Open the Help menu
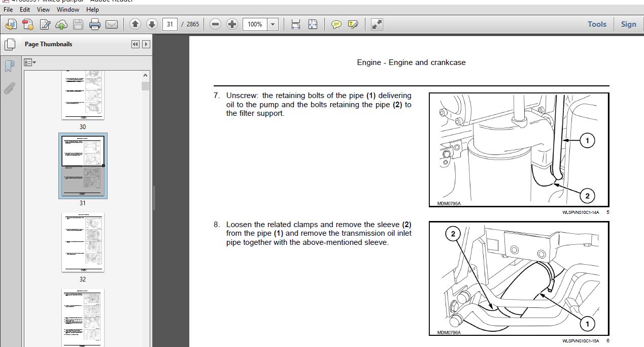 [x=92, y=9]
